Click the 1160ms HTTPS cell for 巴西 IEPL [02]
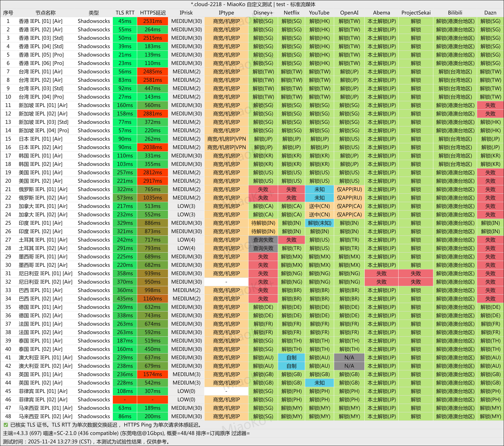The image size is (504, 446). tap(153, 299)
